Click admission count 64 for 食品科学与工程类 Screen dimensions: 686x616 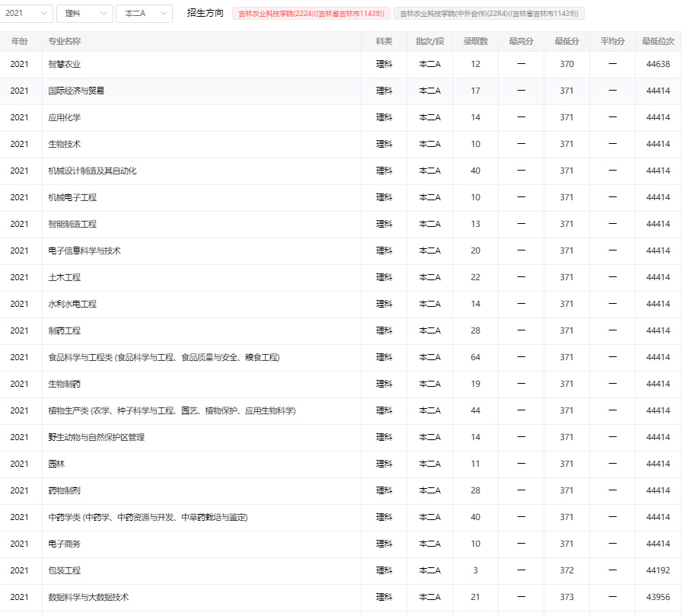(476, 357)
